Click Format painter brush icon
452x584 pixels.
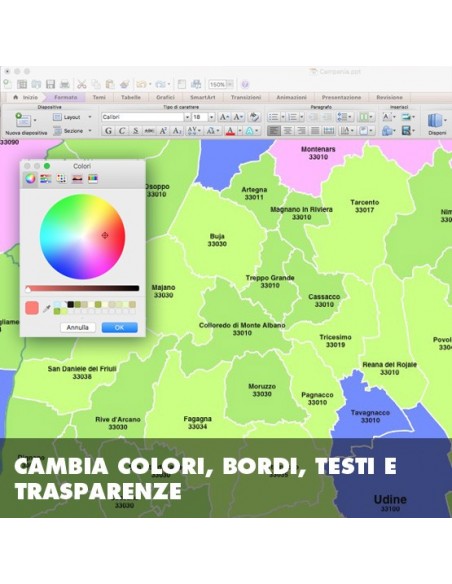[124, 85]
